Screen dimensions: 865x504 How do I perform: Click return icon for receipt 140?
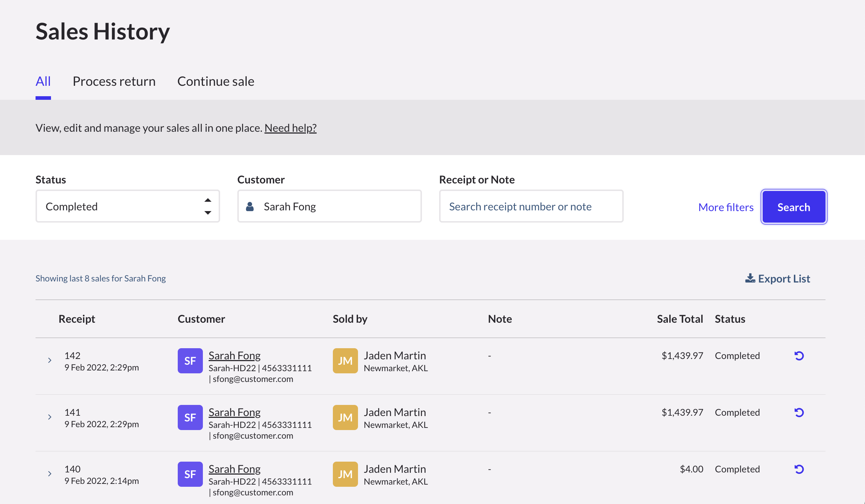[x=799, y=469]
